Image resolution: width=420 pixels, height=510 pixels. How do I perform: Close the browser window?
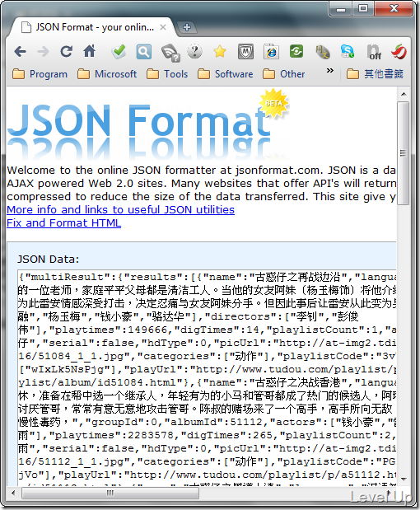[x=394, y=9]
